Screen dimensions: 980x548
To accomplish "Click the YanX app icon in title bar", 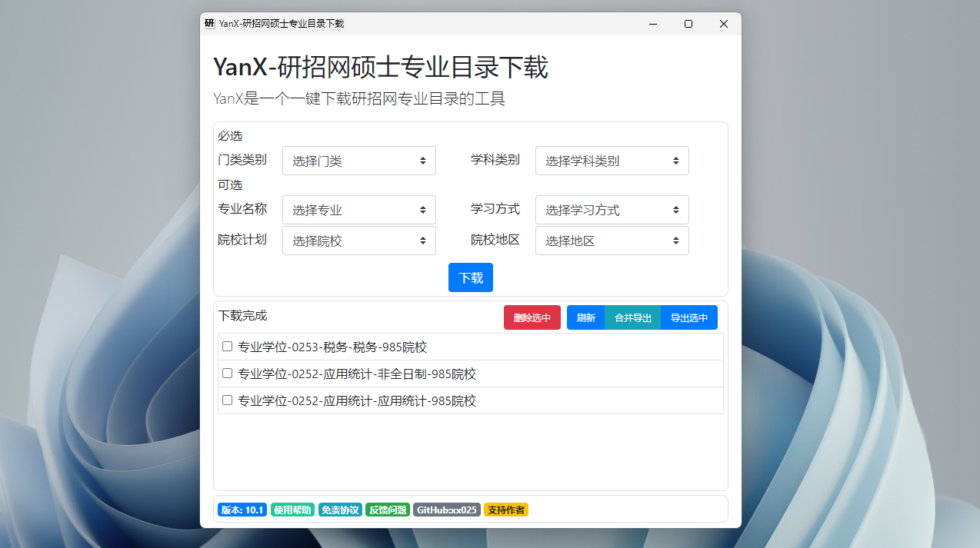I will (x=209, y=24).
